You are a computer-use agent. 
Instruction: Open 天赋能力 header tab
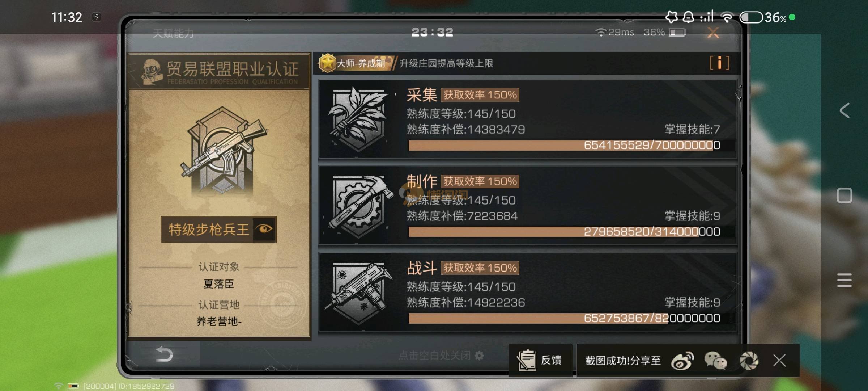(x=173, y=34)
